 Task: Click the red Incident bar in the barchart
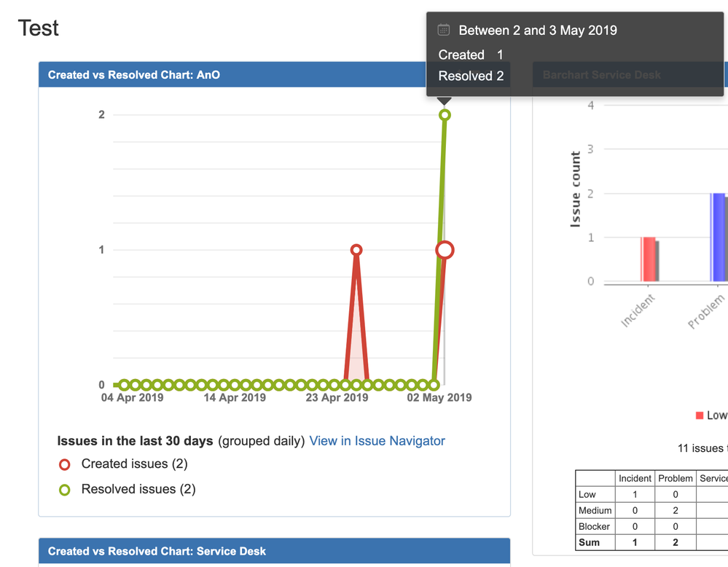click(x=649, y=259)
